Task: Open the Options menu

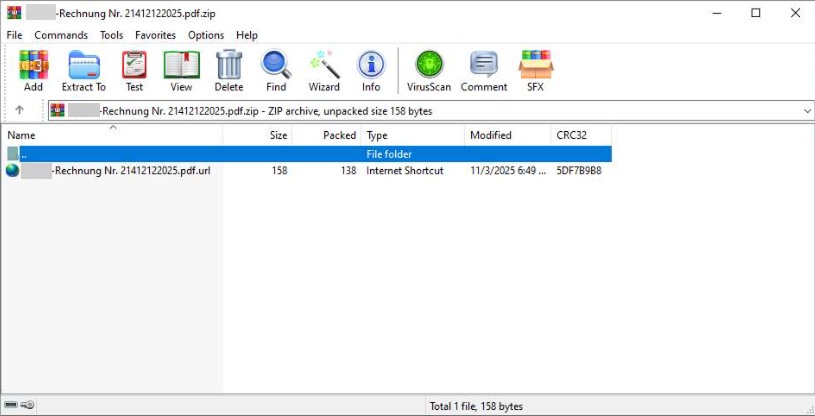Action: [206, 35]
